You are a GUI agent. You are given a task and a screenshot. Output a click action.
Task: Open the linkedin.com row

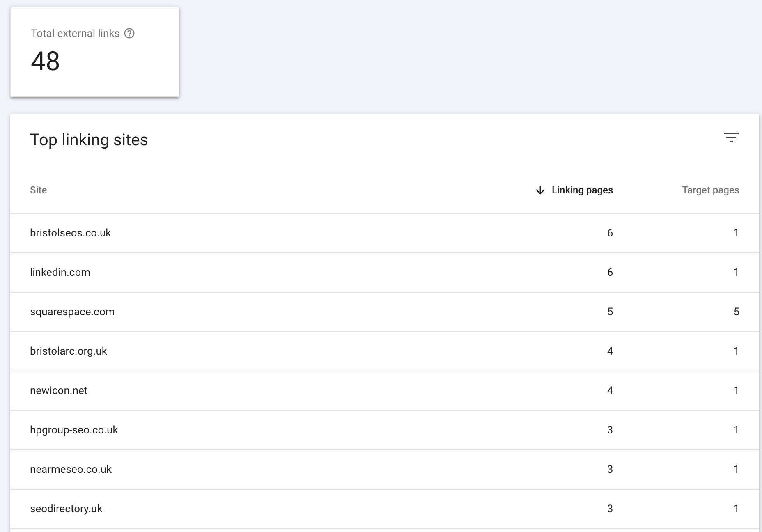(384, 273)
